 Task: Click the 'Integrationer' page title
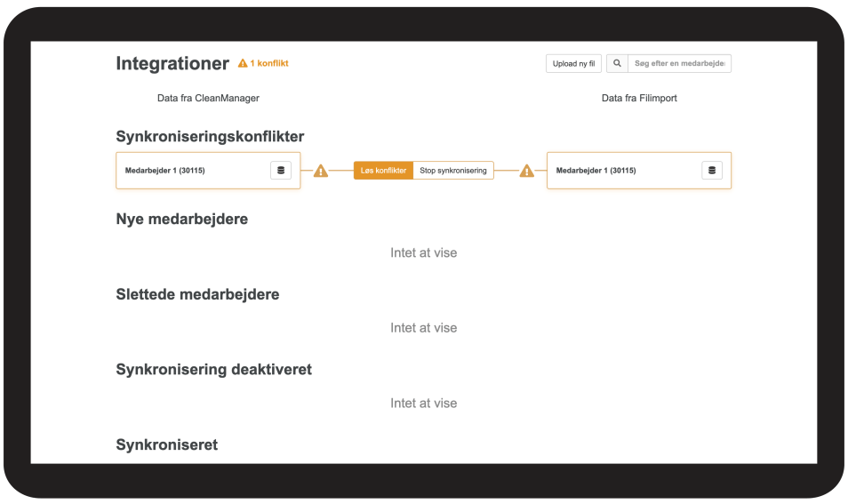[172, 63]
